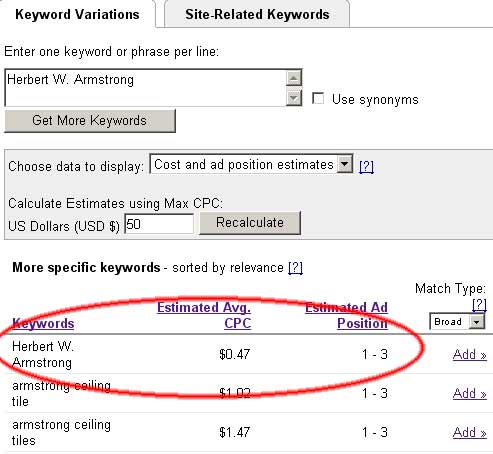Image resolution: width=493 pixels, height=454 pixels.
Task: Click Get More Keywords button
Action: tap(90, 121)
